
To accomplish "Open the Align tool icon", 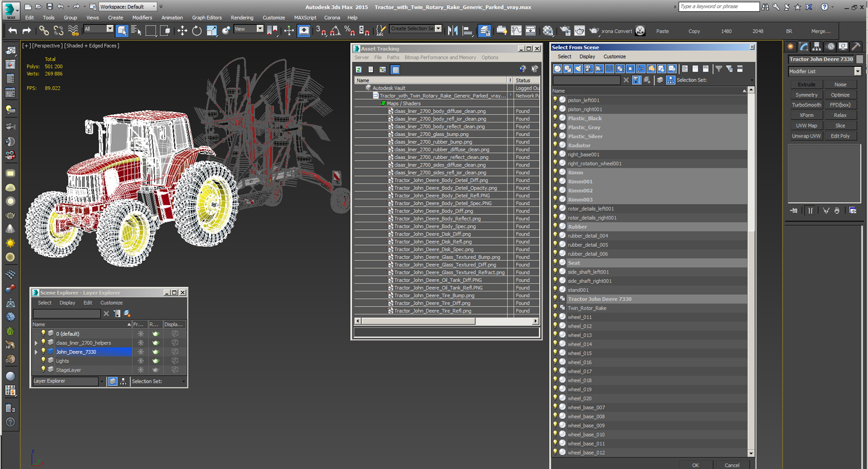I will 467,30.
